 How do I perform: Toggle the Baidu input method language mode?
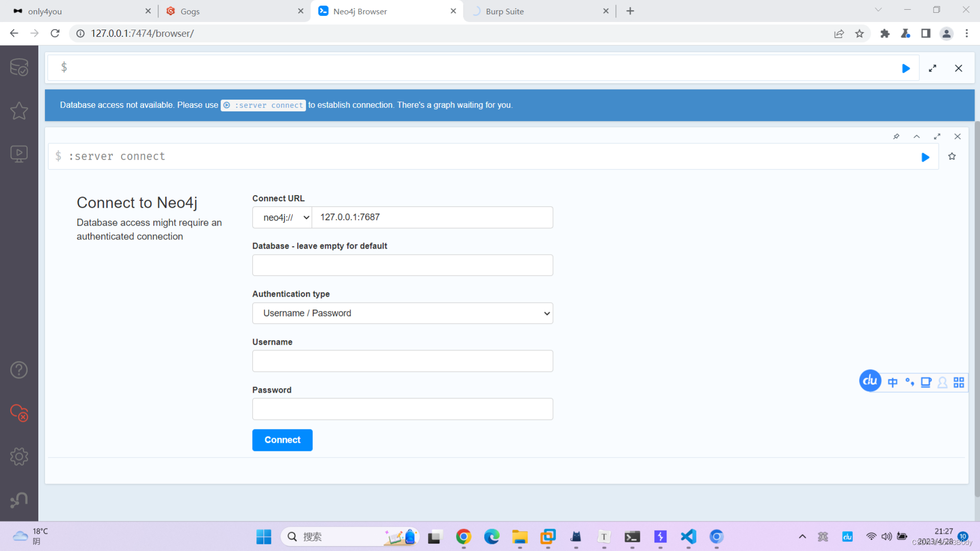pos(893,382)
